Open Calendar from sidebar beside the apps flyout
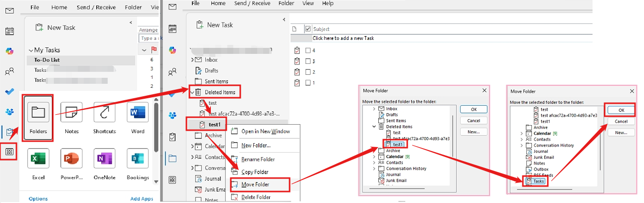The width and height of the screenshot is (644, 203). coord(9,31)
